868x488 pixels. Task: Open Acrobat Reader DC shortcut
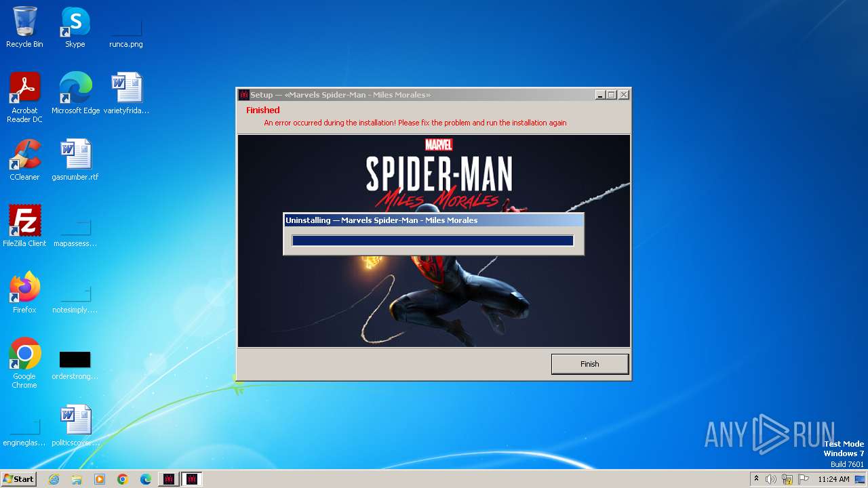coord(24,98)
